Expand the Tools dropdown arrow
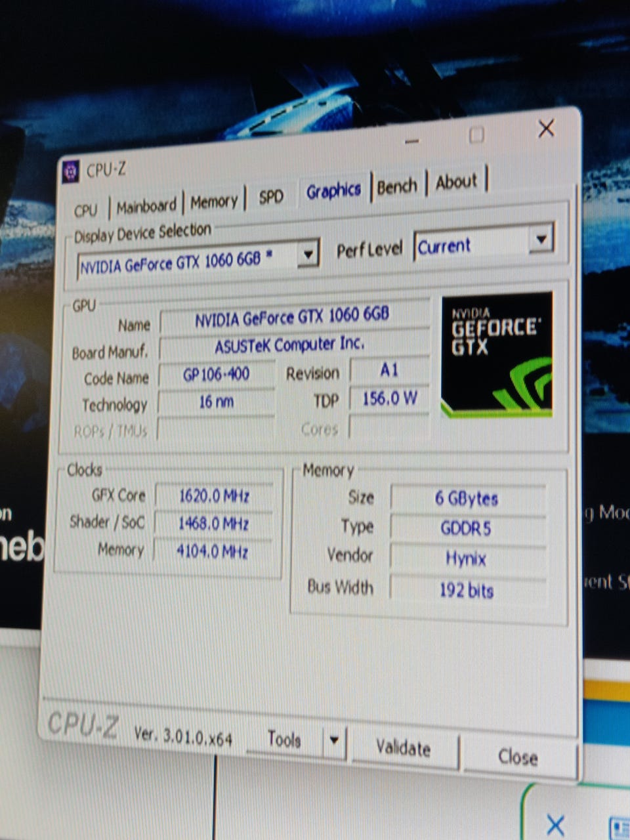Screen dimensions: 630x840 coord(334,742)
